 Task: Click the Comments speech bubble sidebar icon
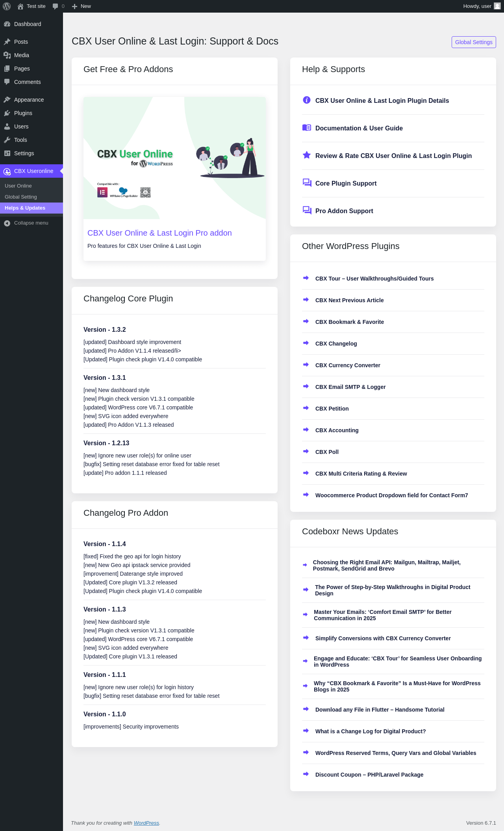click(7, 82)
